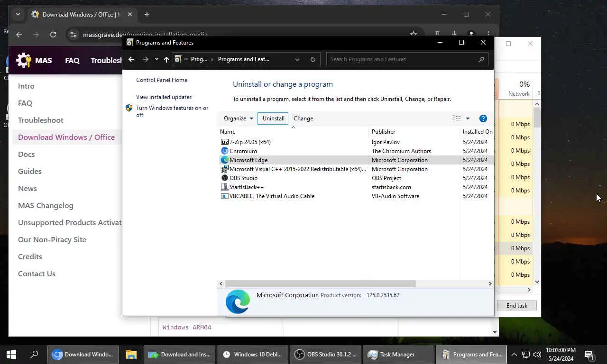Go up one level in Control Panel
The image size is (607, 364).
coord(166,59)
